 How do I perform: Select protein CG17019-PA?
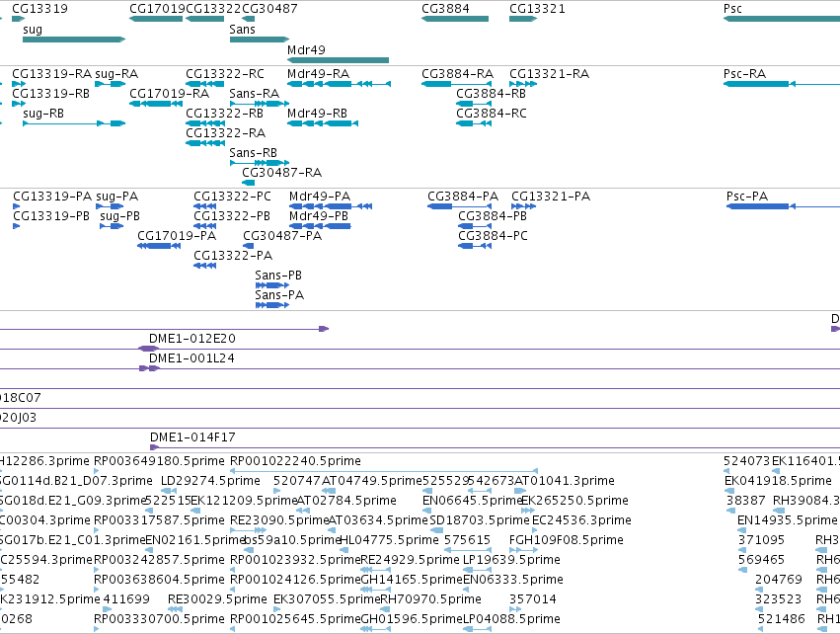(159, 246)
